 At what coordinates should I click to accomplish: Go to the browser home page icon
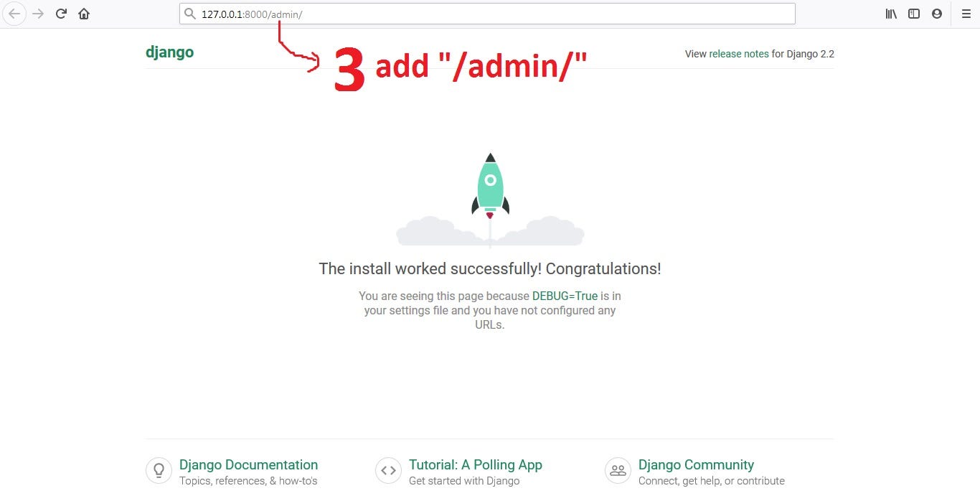(x=84, y=14)
